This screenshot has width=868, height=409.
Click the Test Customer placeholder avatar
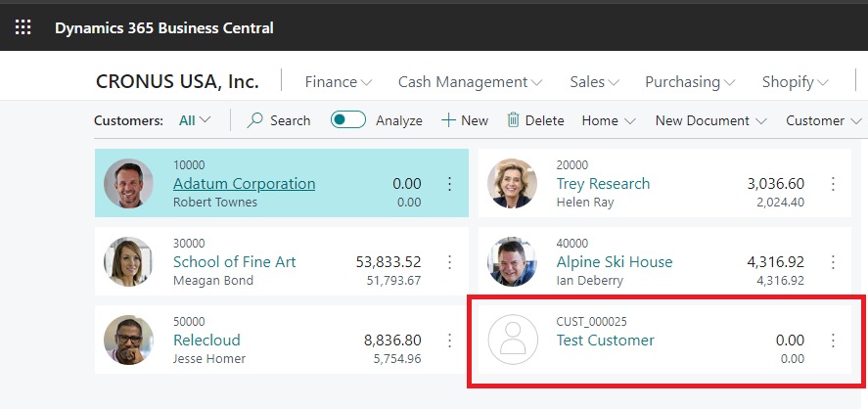(x=513, y=340)
